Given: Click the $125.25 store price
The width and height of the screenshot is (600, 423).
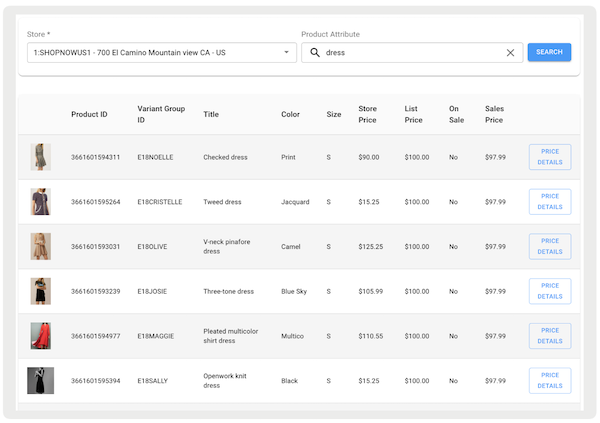Looking at the screenshot, I should point(370,247).
